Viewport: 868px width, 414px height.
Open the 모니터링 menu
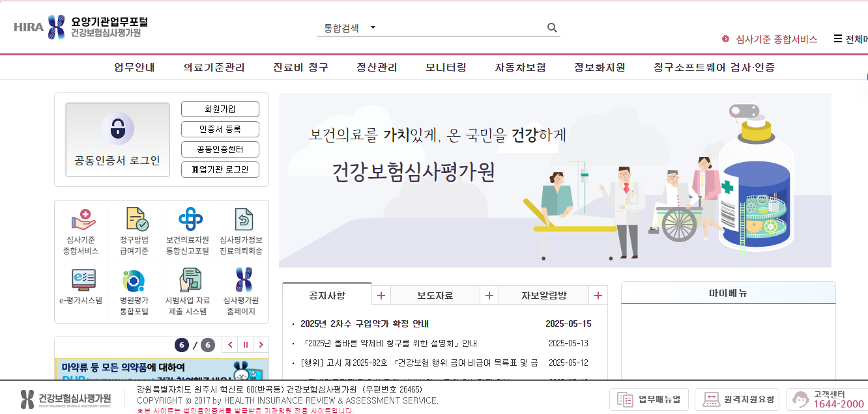446,67
